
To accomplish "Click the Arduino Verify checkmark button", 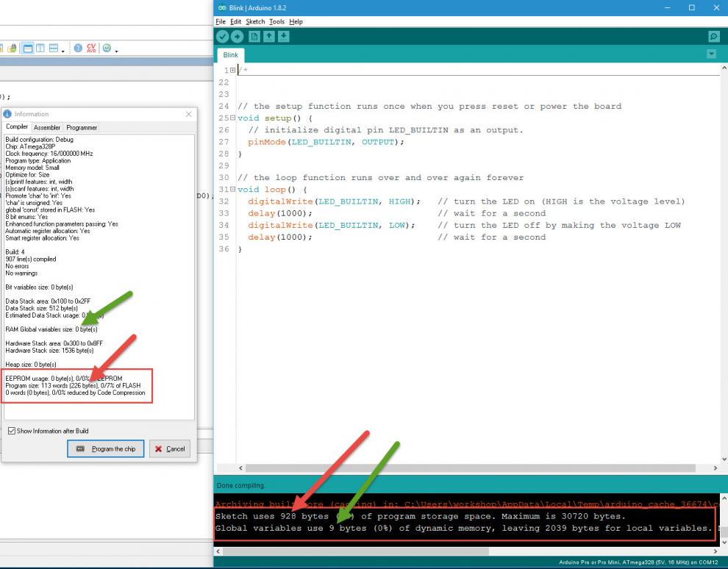I will click(222, 37).
